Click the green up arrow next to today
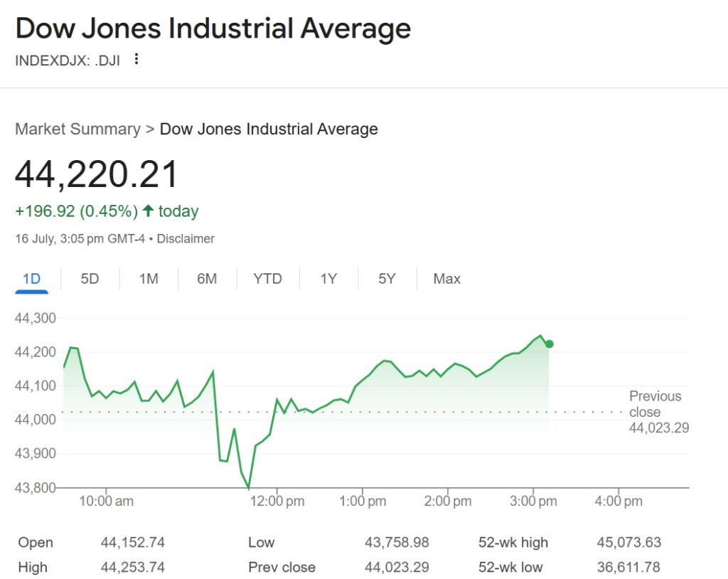 [148, 211]
